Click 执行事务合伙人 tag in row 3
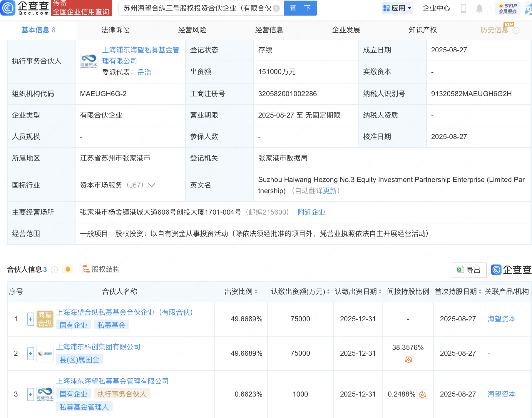Image resolution: width=532 pixels, height=418 pixels. pyautogui.click(x=122, y=394)
